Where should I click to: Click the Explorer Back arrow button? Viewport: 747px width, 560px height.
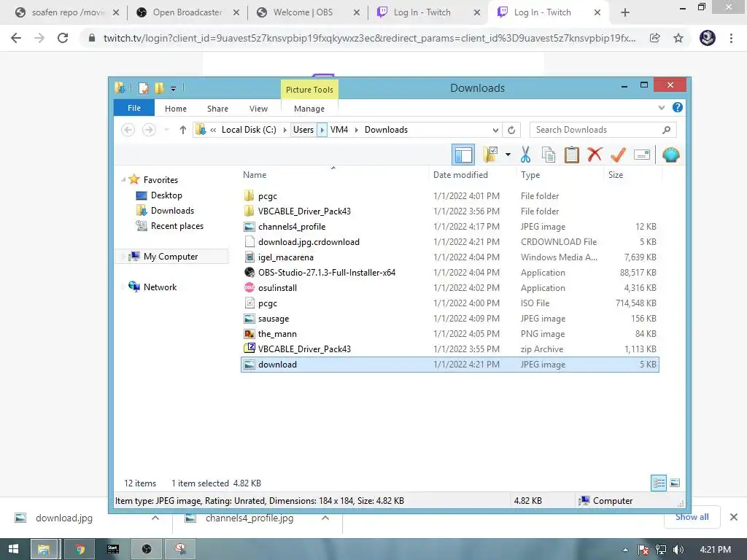[x=128, y=130]
